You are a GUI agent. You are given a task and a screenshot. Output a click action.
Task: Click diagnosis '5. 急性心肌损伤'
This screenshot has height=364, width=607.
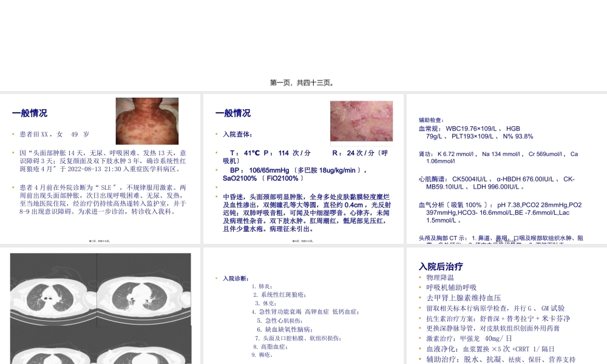pyautogui.click(x=279, y=321)
